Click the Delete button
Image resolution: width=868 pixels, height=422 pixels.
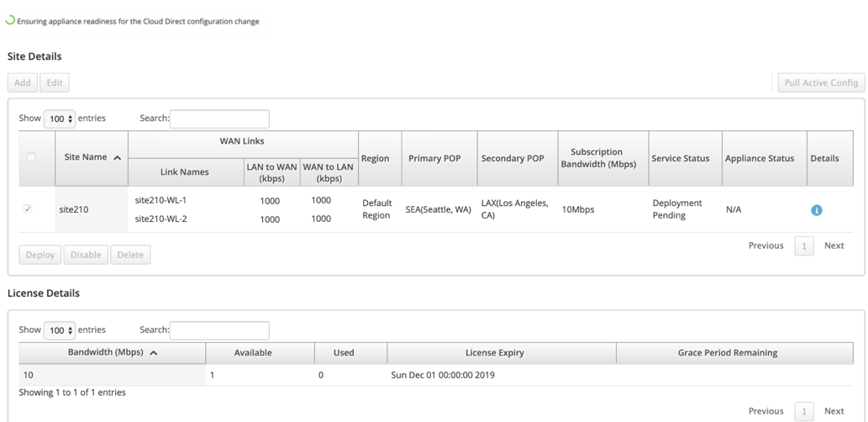click(130, 255)
